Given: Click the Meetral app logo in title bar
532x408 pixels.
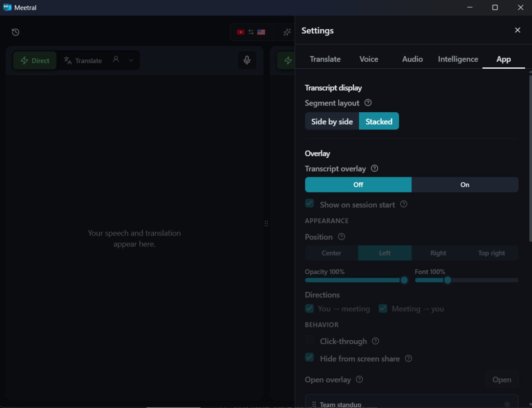Looking at the screenshot, I should tap(8, 8).
